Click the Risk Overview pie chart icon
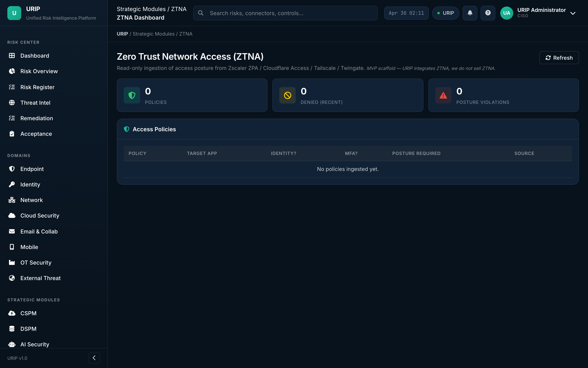 pos(12,71)
